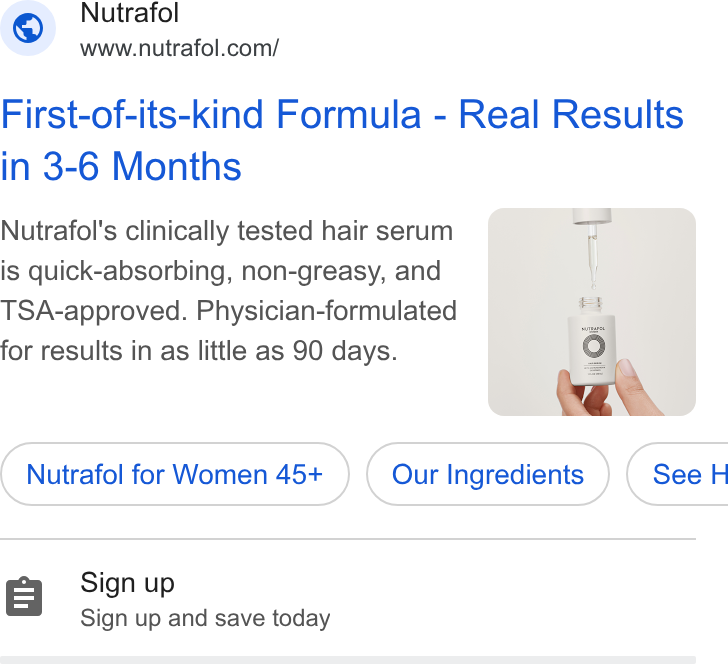Click the blue globe favicon icon
Viewport: 728px width, 664px height.
click(x=28, y=28)
